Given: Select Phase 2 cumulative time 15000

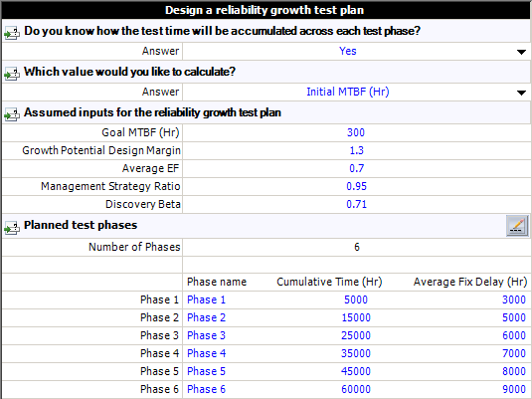Looking at the screenshot, I should pos(356,317).
